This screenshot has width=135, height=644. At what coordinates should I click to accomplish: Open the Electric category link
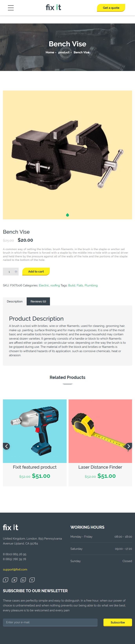44,285
